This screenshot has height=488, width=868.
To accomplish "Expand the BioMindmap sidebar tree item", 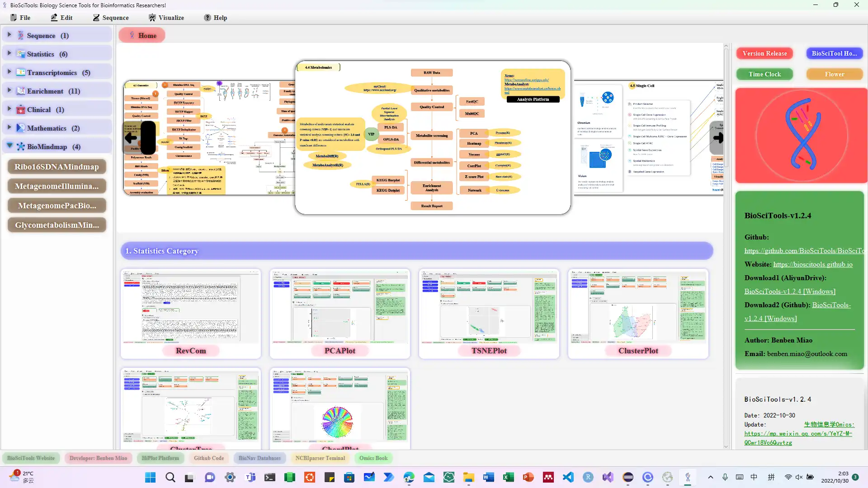I will pyautogui.click(x=9, y=146).
